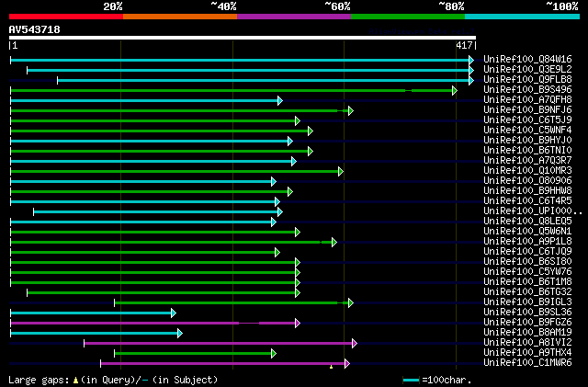Select the UniRef100_B9IGL3 hit label

click(527, 302)
